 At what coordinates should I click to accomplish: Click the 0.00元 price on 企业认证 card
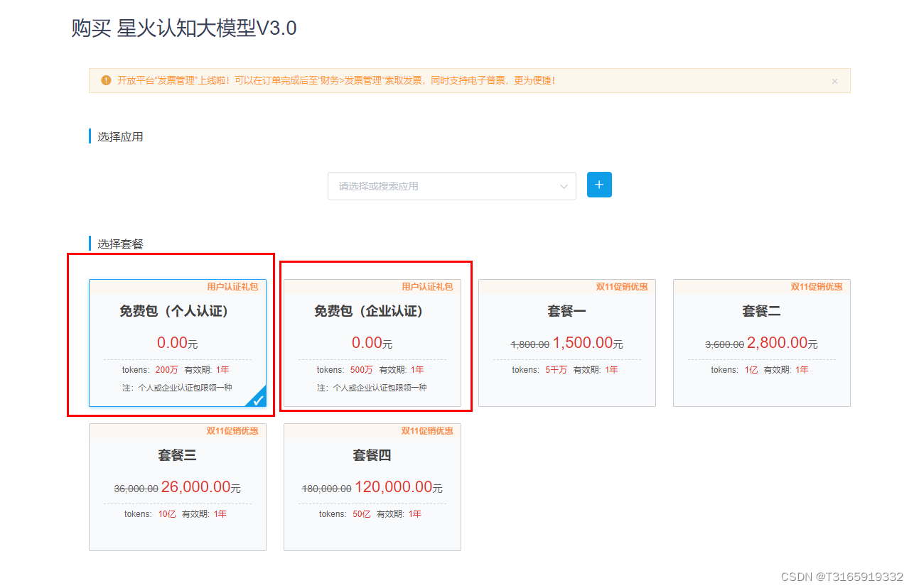372,343
